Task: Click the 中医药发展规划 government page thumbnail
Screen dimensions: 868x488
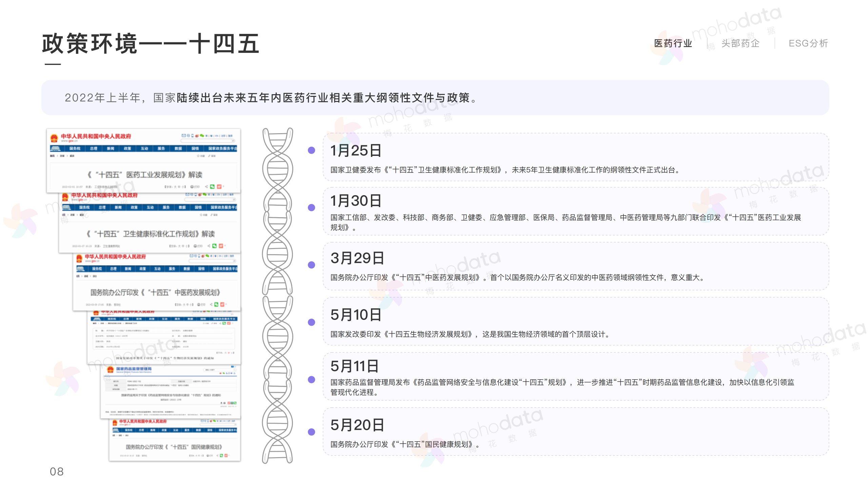Action: pos(155,292)
